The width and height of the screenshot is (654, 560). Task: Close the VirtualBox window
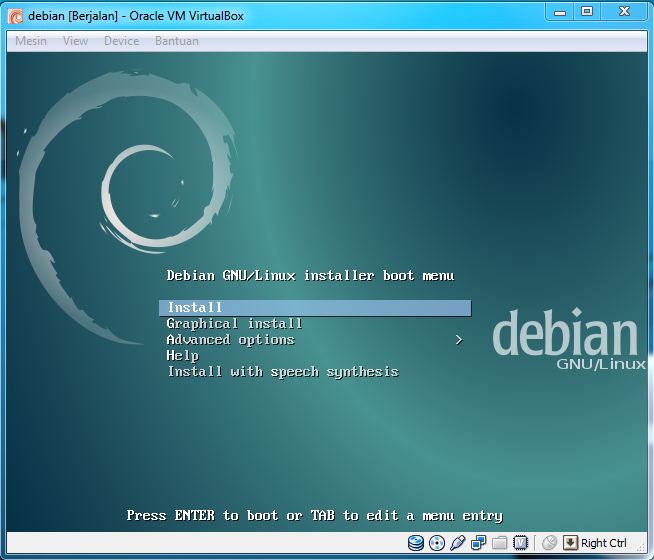(624, 12)
